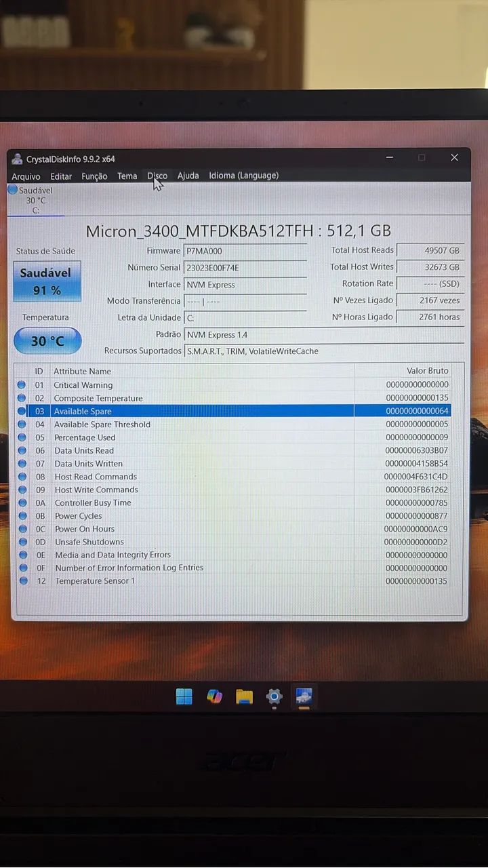Click the blue status dot for Temperature Sensor 1
Image resolution: width=488 pixels, height=868 pixels.
tap(23, 581)
